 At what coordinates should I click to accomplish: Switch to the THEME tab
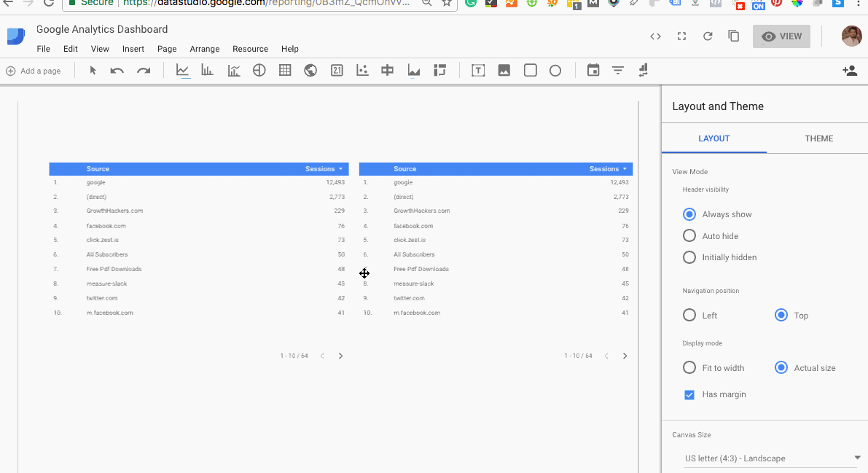[818, 138]
